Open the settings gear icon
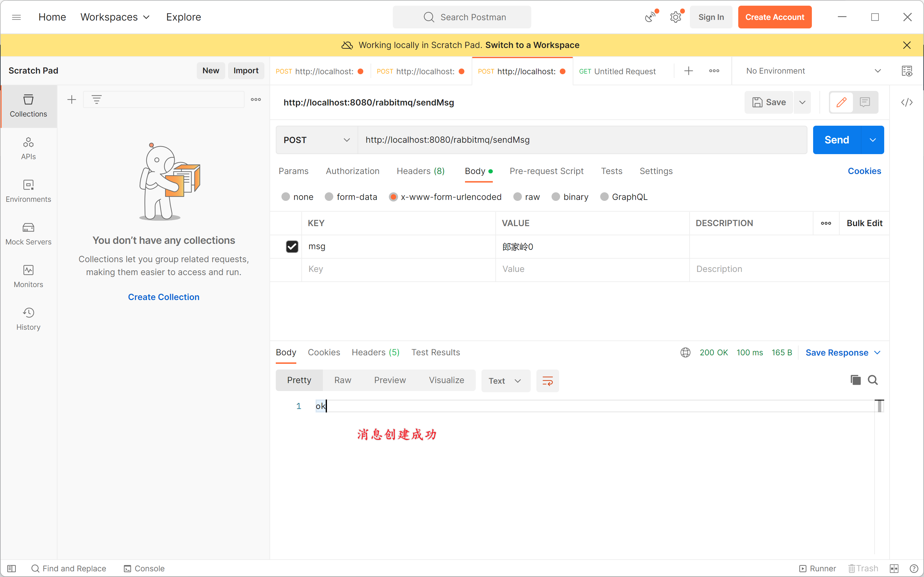This screenshot has width=924, height=577. (x=675, y=17)
